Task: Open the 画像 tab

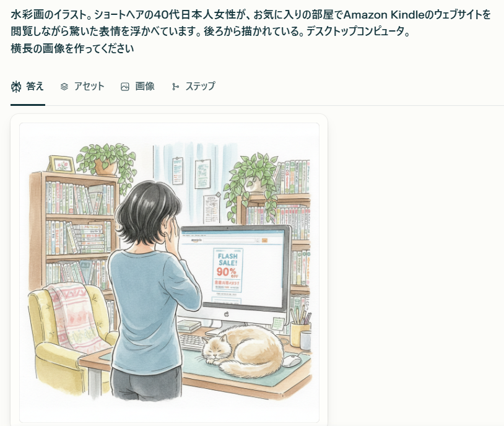Action: [137, 87]
